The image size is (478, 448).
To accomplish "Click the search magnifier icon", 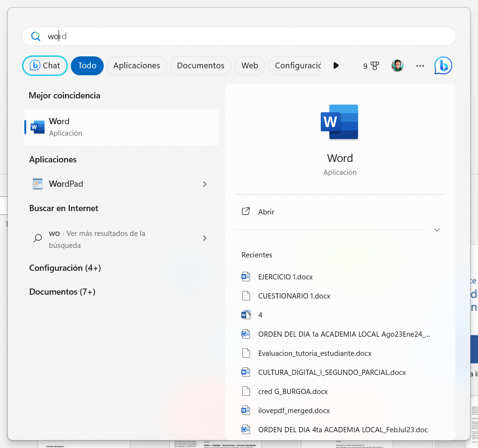I will click(35, 36).
